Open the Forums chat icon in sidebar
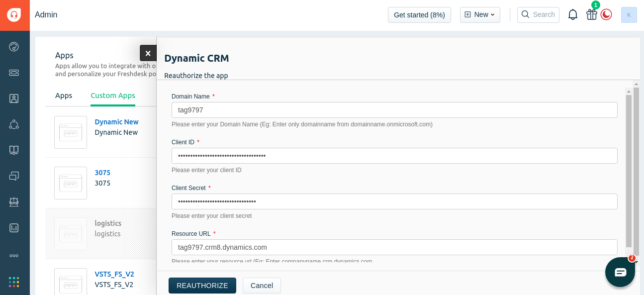 [x=14, y=176]
